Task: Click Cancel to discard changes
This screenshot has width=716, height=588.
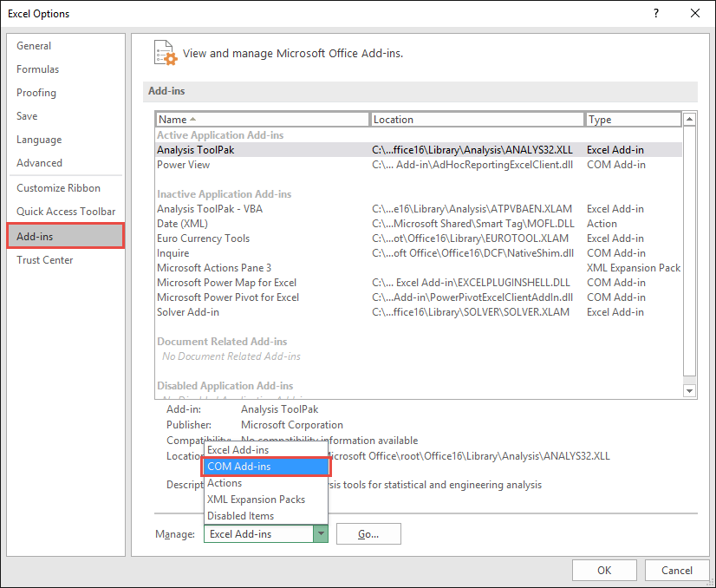Action: [x=677, y=570]
